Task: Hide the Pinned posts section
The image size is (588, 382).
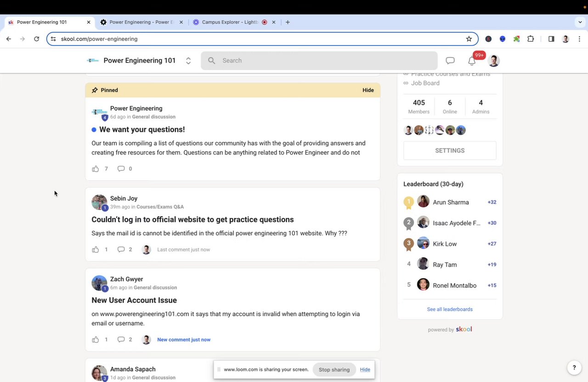Action: (x=368, y=90)
